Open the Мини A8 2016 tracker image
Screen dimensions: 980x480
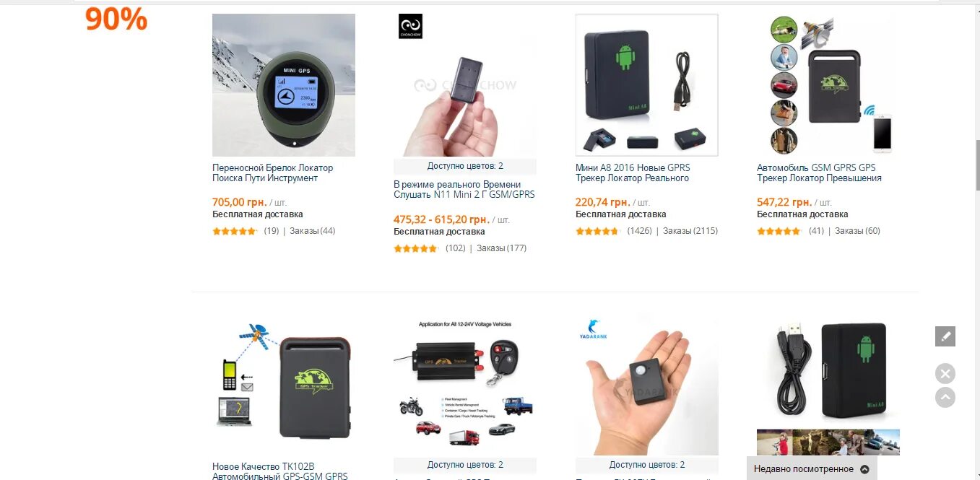point(646,85)
